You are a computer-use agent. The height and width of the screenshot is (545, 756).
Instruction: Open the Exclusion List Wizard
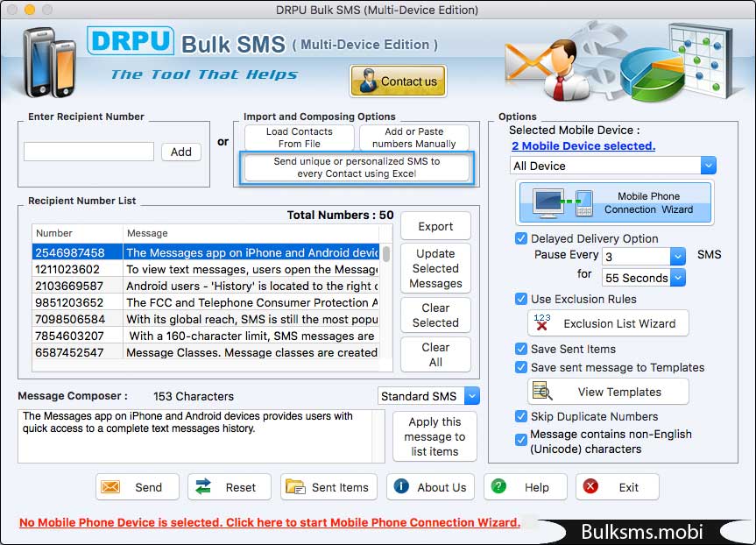click(x=608, y=322)
